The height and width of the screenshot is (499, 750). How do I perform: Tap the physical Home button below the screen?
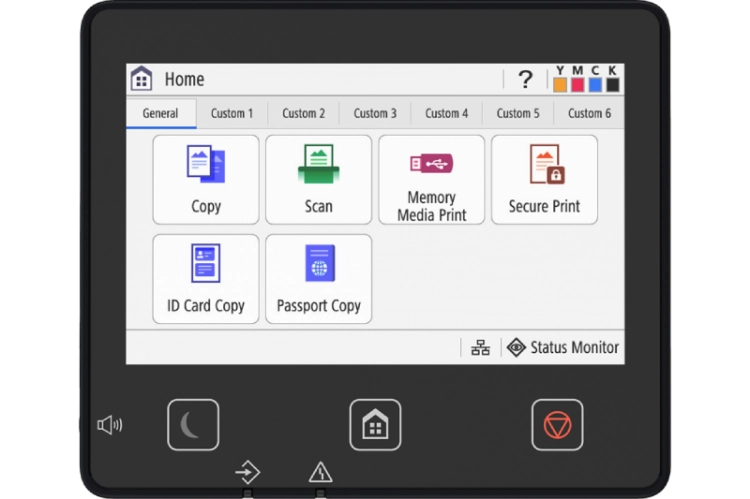375,425
